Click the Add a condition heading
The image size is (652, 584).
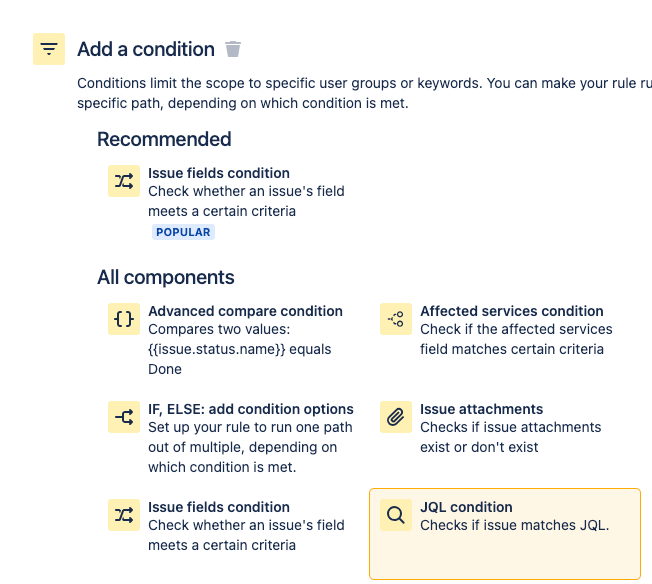[x=146, y=49]
